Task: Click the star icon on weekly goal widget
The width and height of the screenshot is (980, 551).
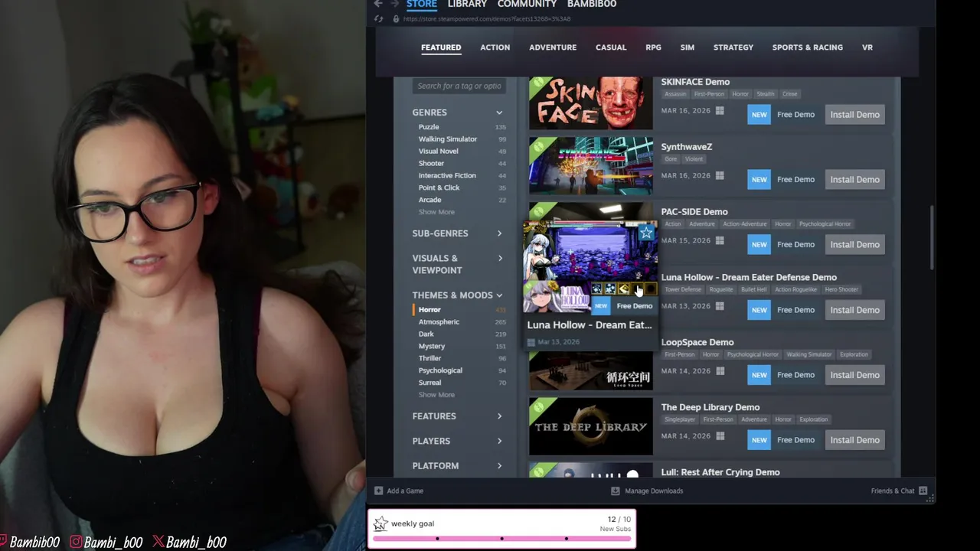Action: 381,524
